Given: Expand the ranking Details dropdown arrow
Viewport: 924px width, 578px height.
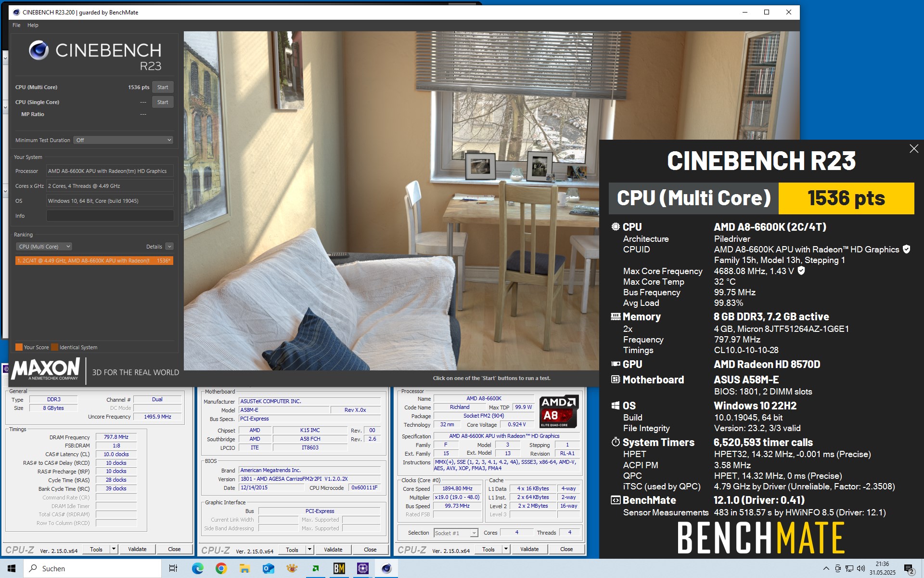Looking at the screenshot, I should 169,247.
